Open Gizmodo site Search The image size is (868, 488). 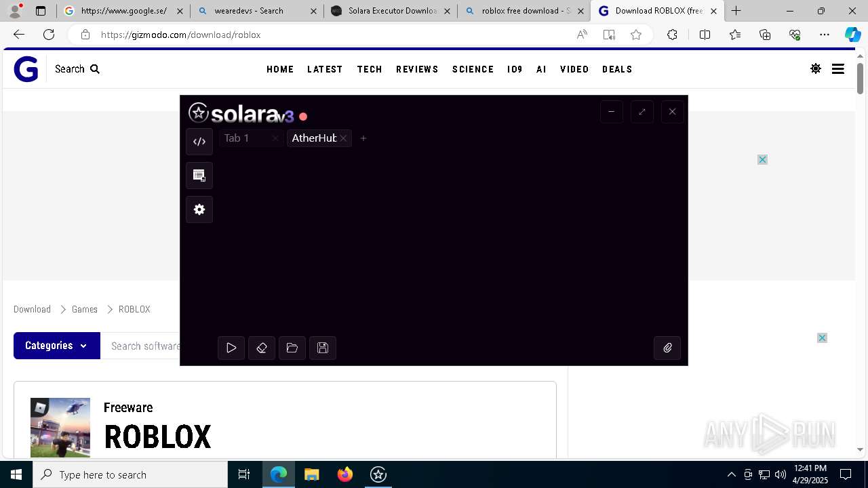(77, 69)
